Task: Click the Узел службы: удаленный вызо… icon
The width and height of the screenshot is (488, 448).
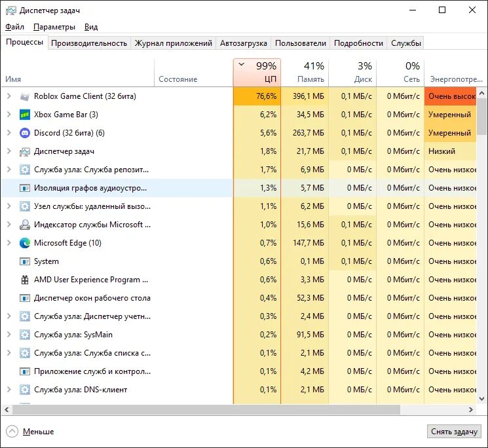Action: tap(25, 206)
